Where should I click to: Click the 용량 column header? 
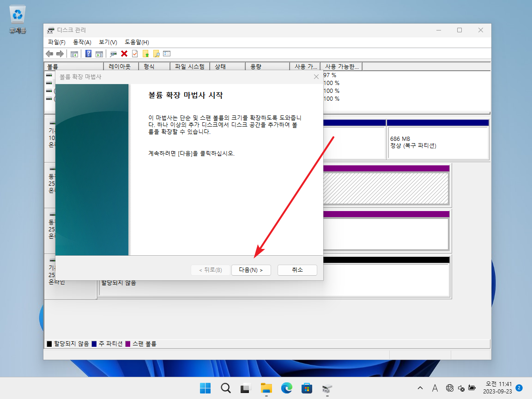tap(268, 66)
